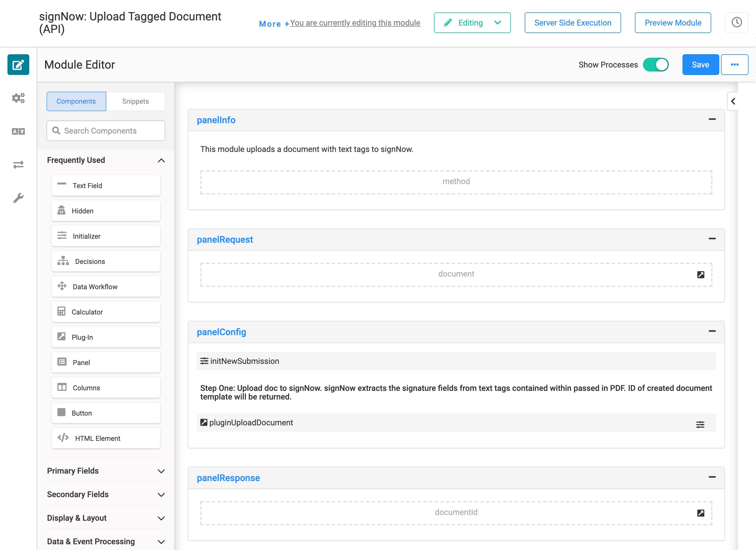756x550 pixels.
Task: Collapse the panelRequest panel
Action: 712,238
